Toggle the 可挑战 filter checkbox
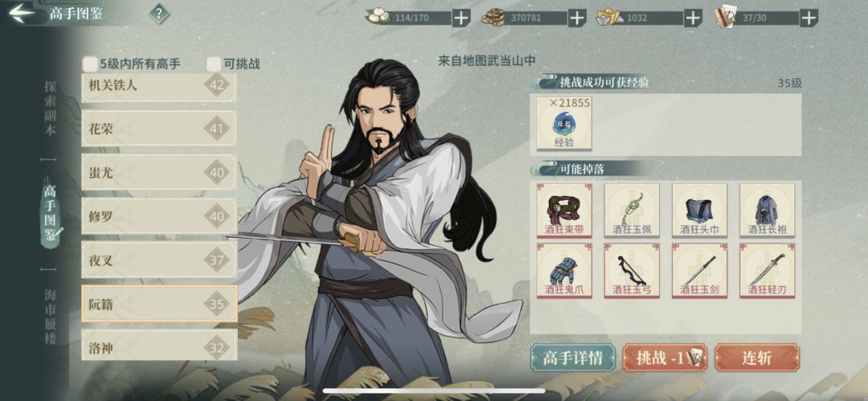 point(214,64)
